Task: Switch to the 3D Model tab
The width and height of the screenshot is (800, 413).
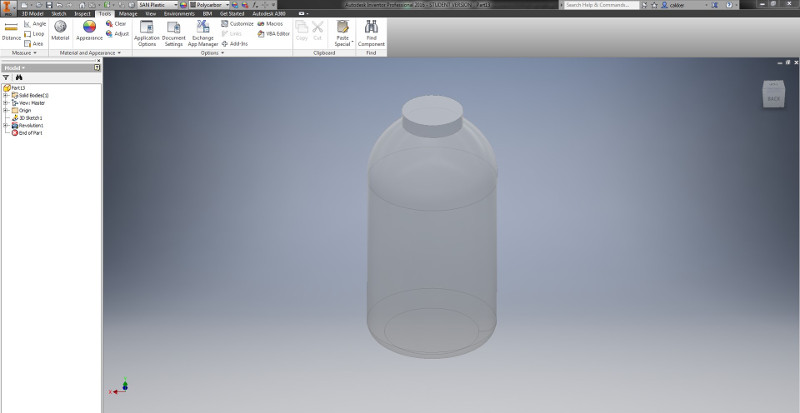Action: (x=32, y=14)
